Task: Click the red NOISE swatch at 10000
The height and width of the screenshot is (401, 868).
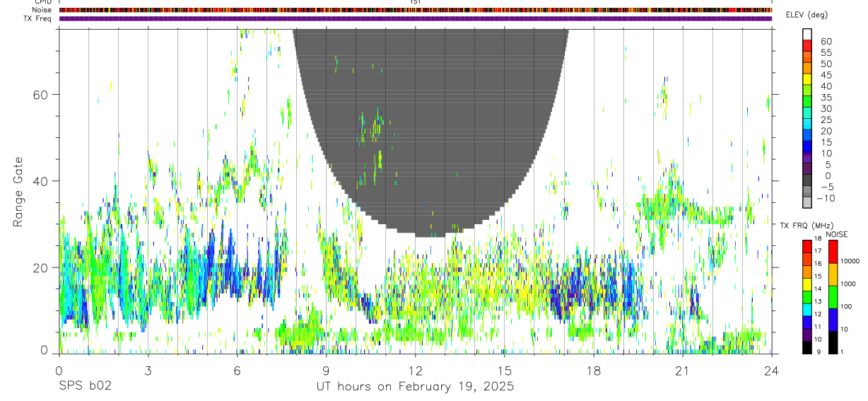Action: tap(833, 252)
